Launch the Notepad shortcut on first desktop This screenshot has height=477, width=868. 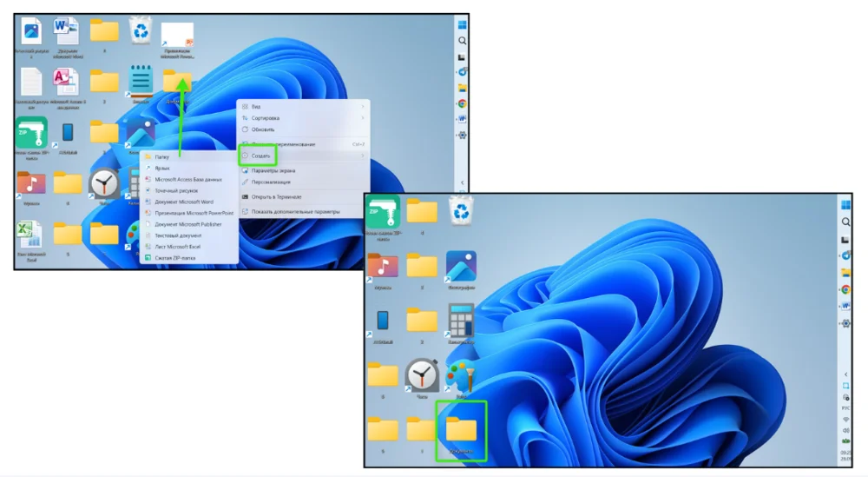pos(141,82)
